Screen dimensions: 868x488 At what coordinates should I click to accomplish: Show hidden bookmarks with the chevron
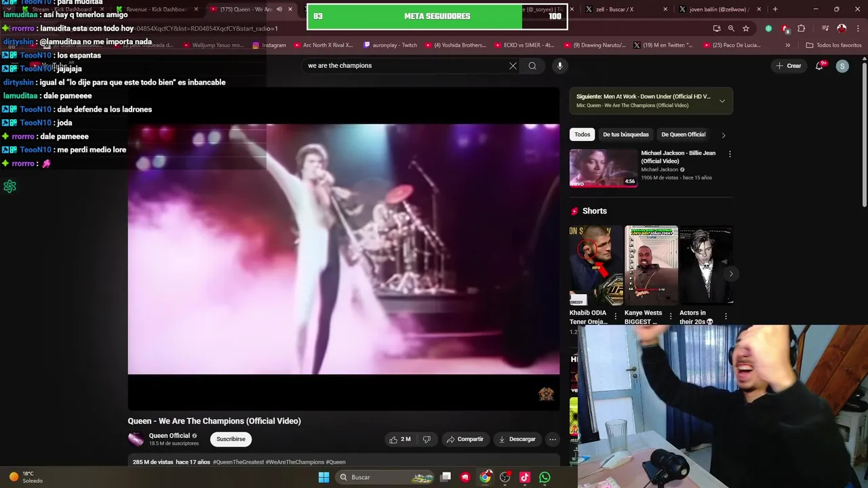tap(787, 45)
